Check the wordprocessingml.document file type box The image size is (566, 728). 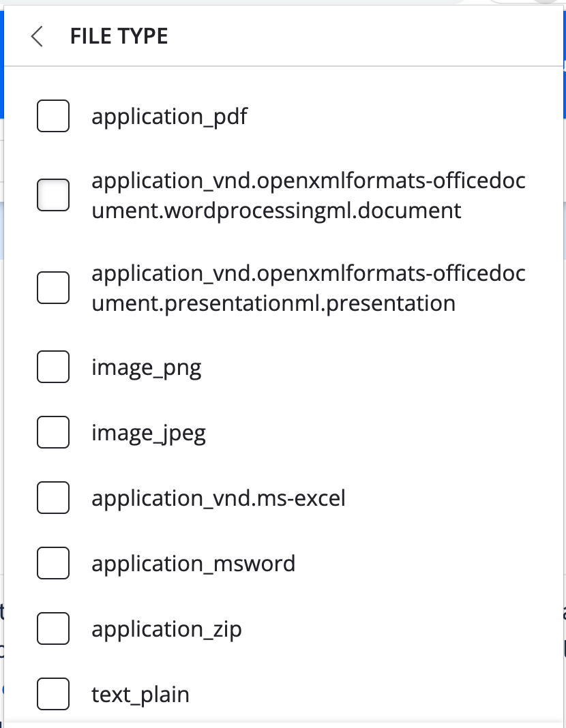53,195
